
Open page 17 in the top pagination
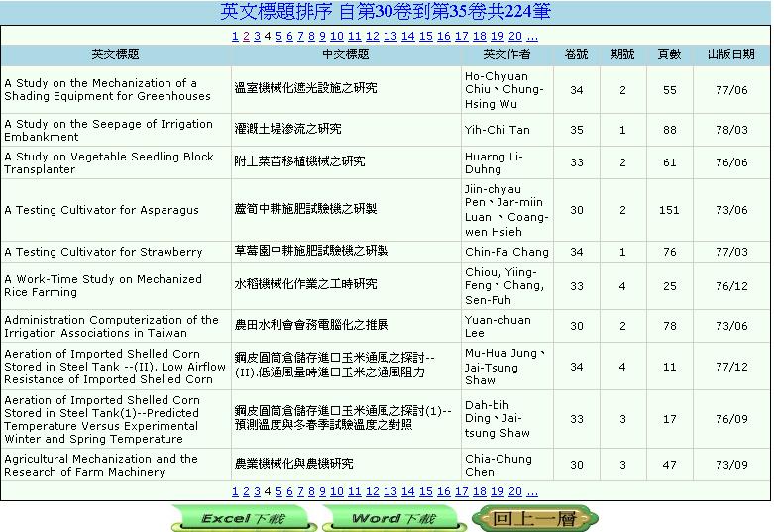[x=462, y=36]
